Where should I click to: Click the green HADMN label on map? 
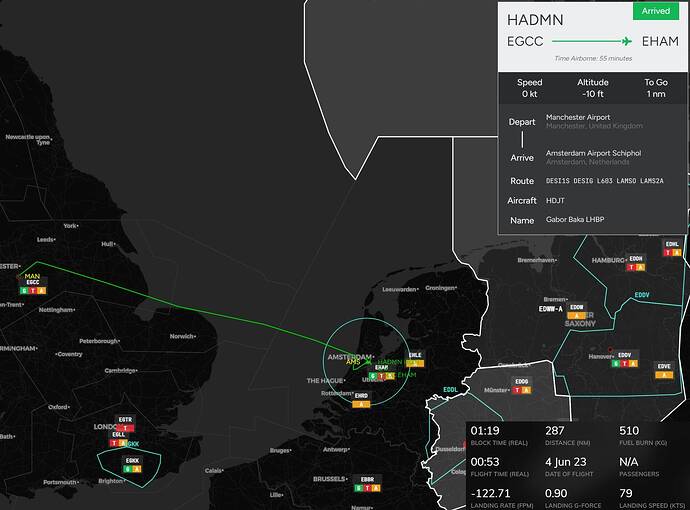[x=390, y=362]
